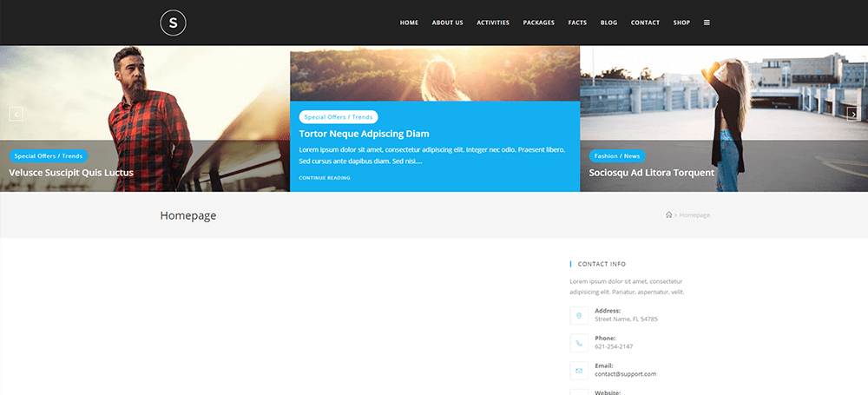This screenshot has height=395, width=868.
Task: Open the Facts menu item
Action: pyautogui.click(x=577, y=23)
